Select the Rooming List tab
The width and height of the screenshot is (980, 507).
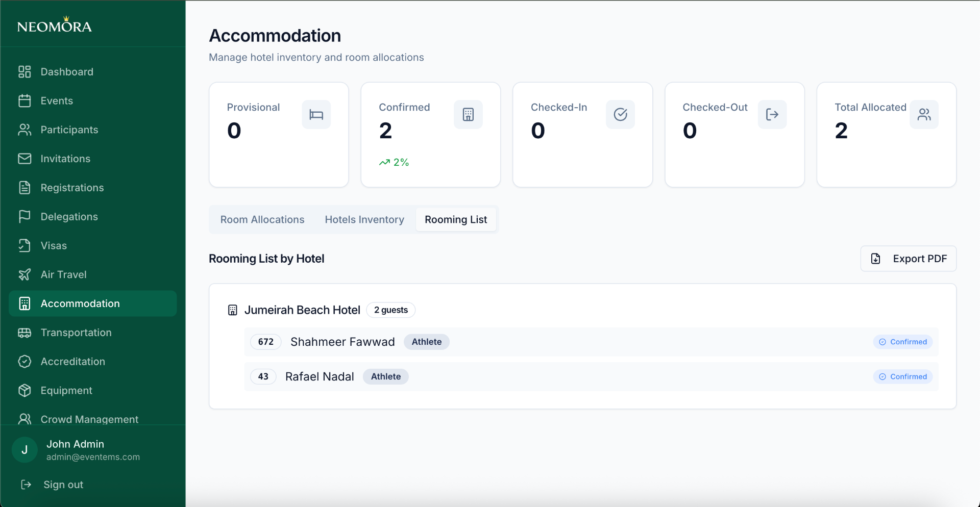(x=456, y=219)
